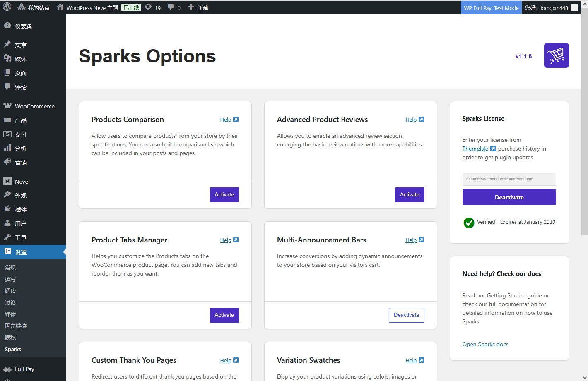The width and height of the screenshot is (588, 381).
Task: Click WP Full Pay: Test Mode
Action: [x=491, y=7]
